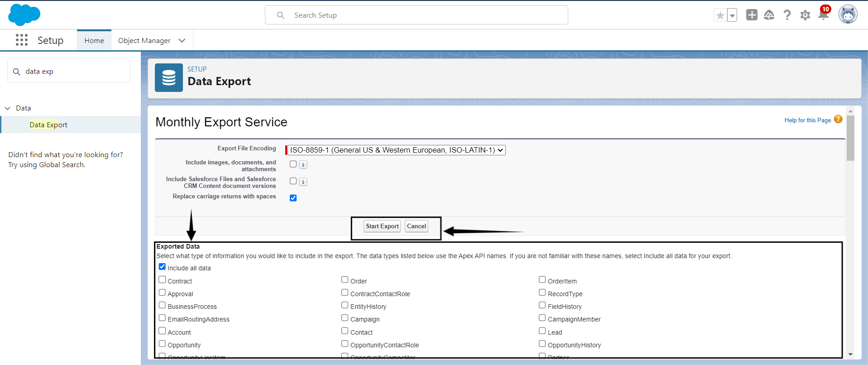The image size is (868, 365).
Task: Check the Campaign checkbox
Action: 345,318
